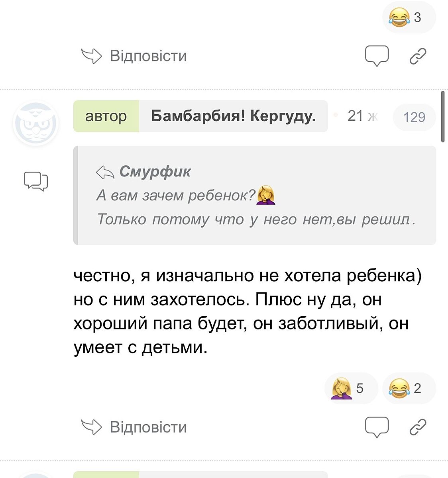The width and height of the screenshot is (448, 478).
Task: Open the Бамбарбия! Кергуду. user profile
Action: pyautogui.click(x=233, y=116)
